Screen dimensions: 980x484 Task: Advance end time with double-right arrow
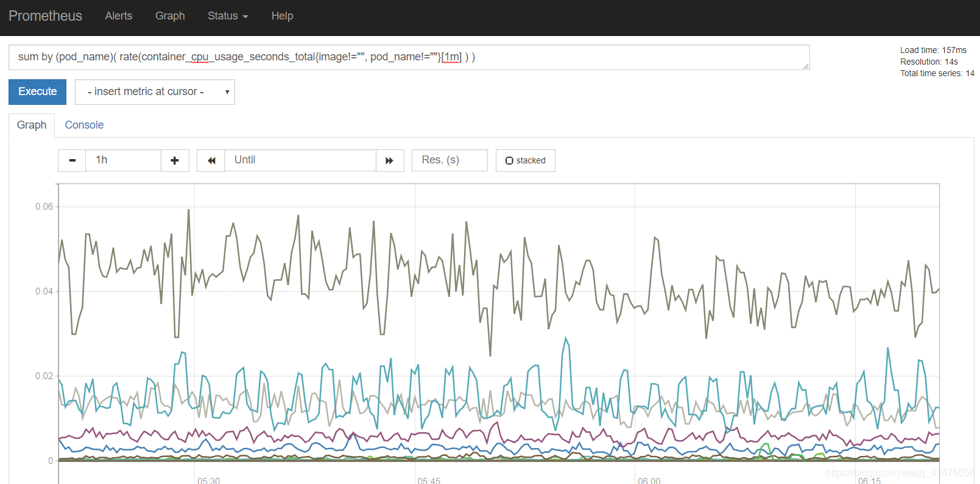coord(390,160)
